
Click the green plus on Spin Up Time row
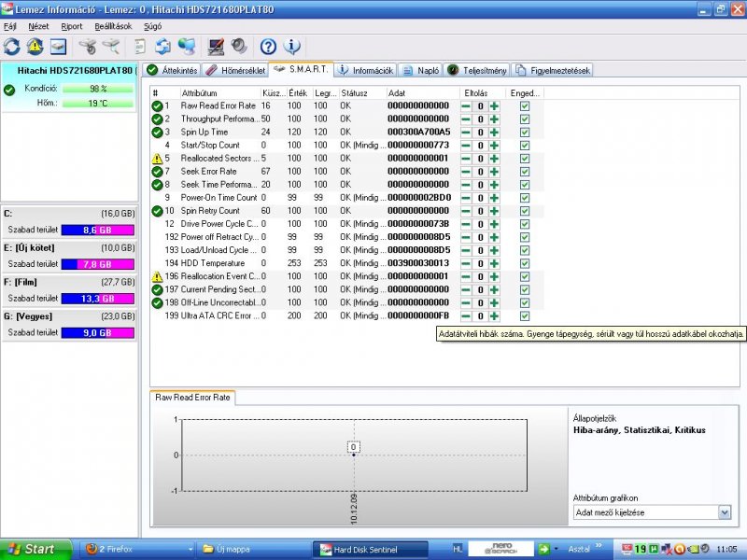click(x=494, y=133)
